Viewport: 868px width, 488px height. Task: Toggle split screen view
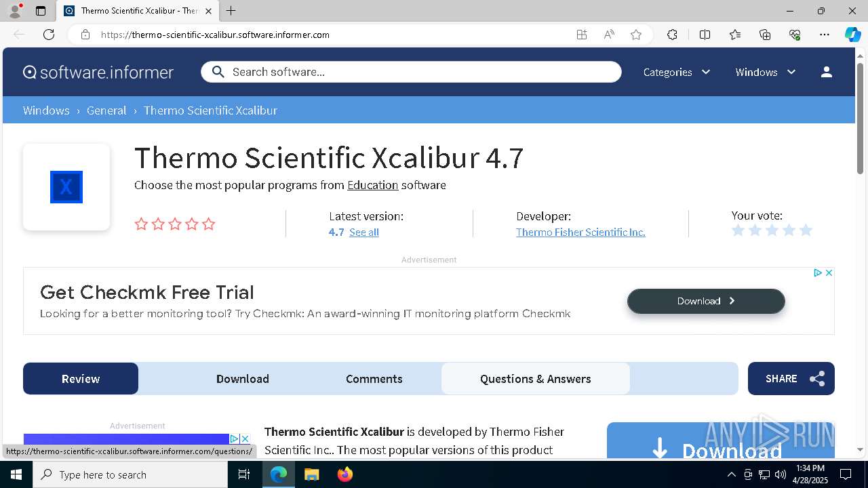tap(705, 35)
